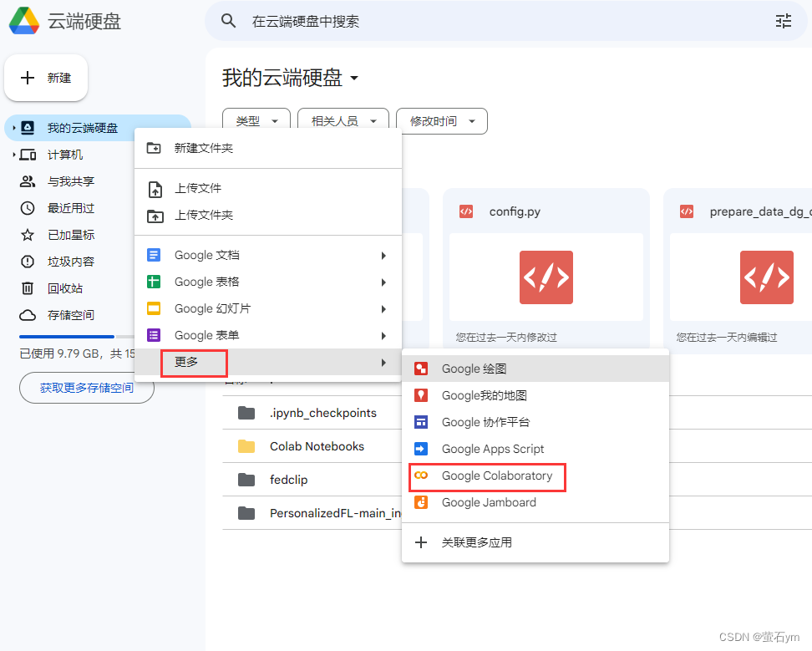Click the 云端硬盘 logo icon
The image size is (812, 651).
[23, 20]
